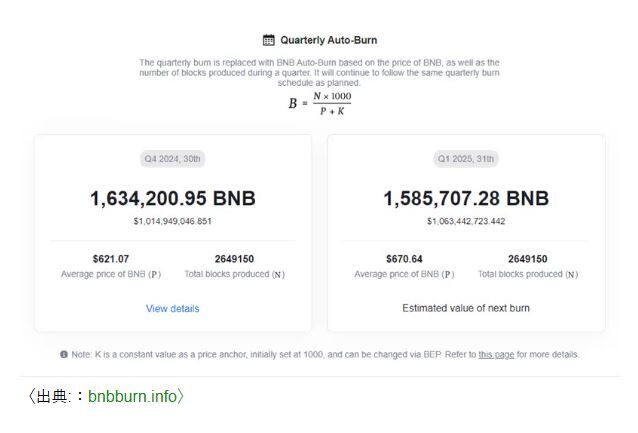Open the bnbburn.info source link
This screenshot has height=433, width=638.
point(132,396)
